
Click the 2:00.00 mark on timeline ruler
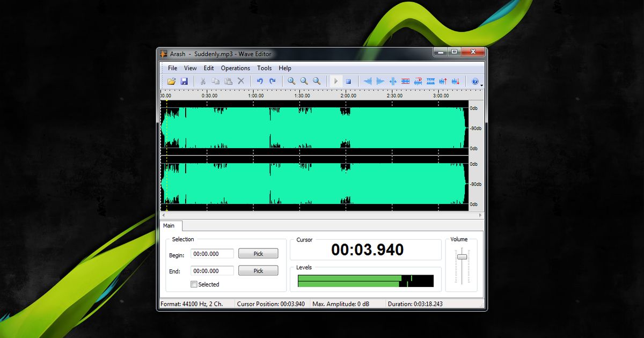click(348, 95)
